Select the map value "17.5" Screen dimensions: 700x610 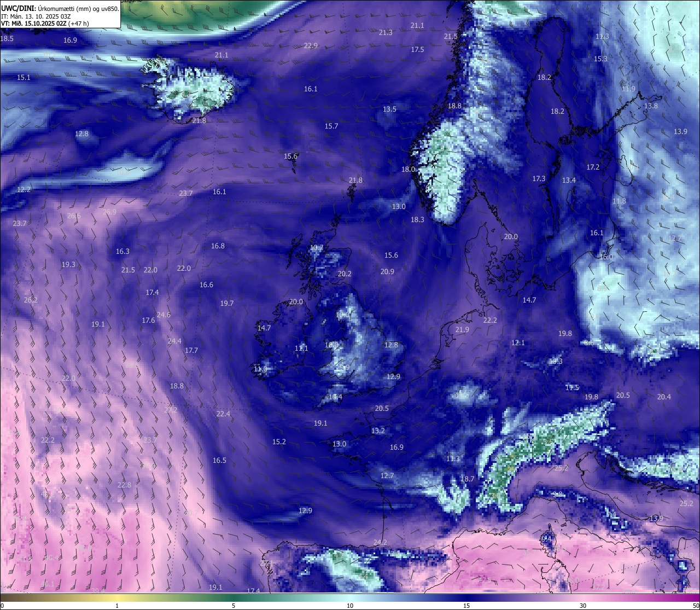pos(417,50)
